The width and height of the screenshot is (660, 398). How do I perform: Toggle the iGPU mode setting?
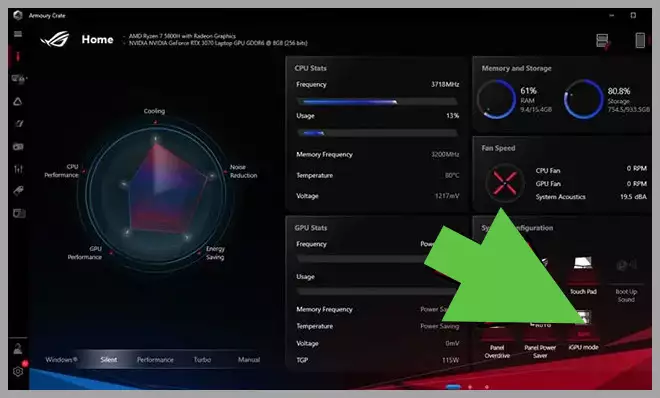pyautogui.click(x=583, y=332)
